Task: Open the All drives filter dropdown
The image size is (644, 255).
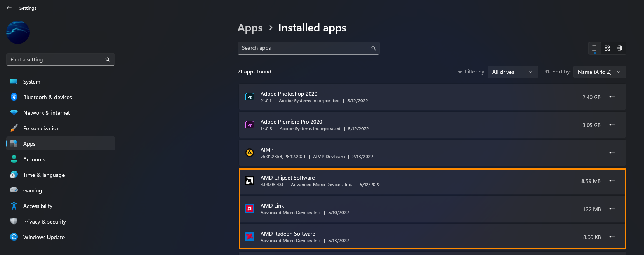Action: pos(513,72)
